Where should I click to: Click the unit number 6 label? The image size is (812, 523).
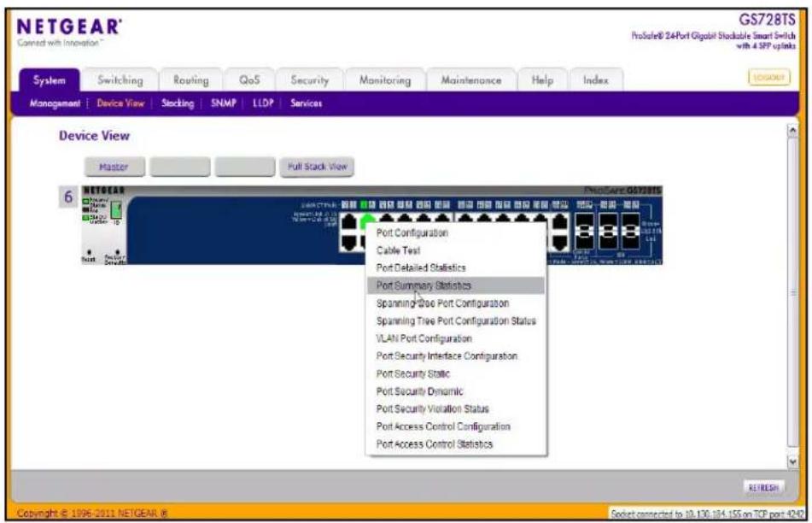[68, 197]
